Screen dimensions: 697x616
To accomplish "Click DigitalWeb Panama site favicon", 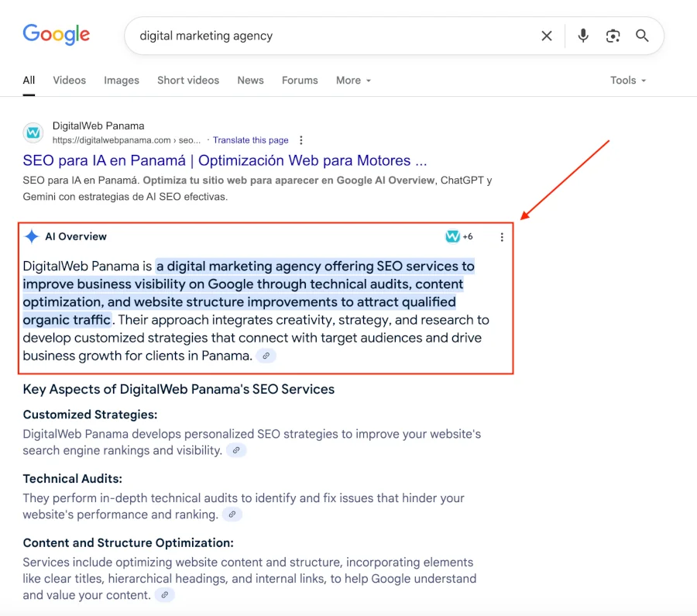I will (33, 132).
